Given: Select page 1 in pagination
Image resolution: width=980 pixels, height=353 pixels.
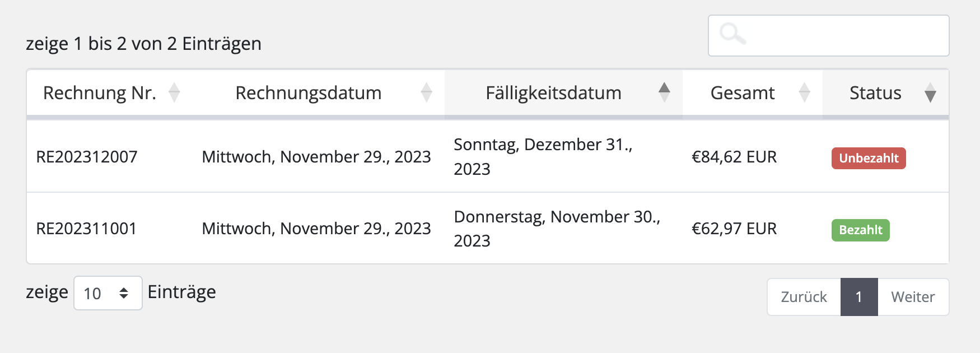Looking at the screenshot, I should [x=859, y=297].
